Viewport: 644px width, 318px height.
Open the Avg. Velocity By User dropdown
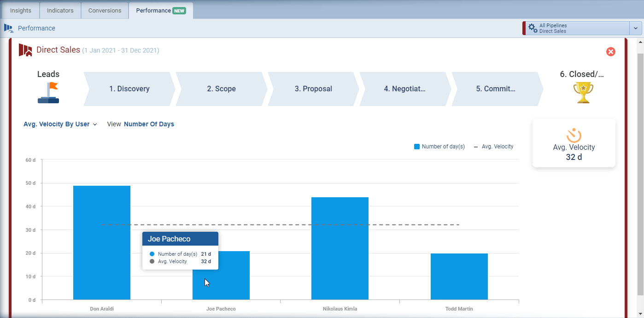(x=60, y=124)
